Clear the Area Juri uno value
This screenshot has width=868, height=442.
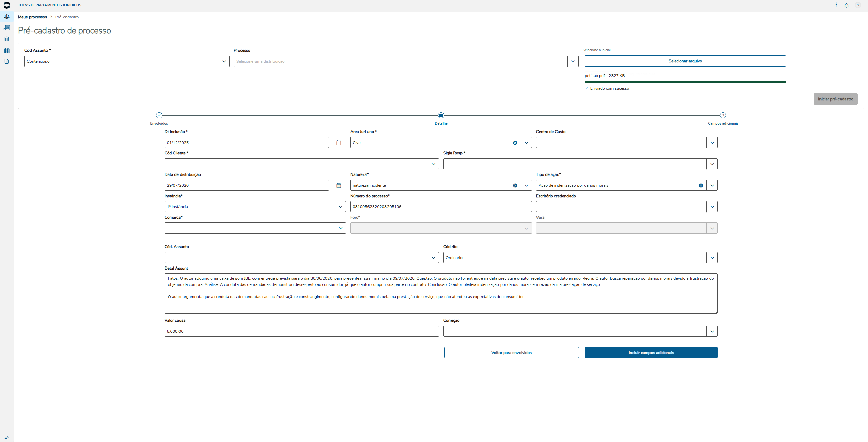515,143
